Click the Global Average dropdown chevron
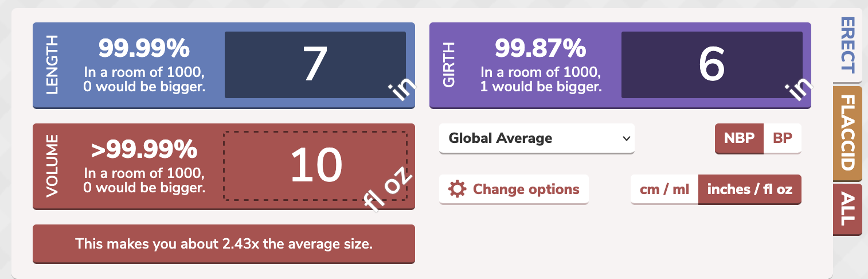The width and height of the screenshot is (868, 279). click(x=626, y=138)
